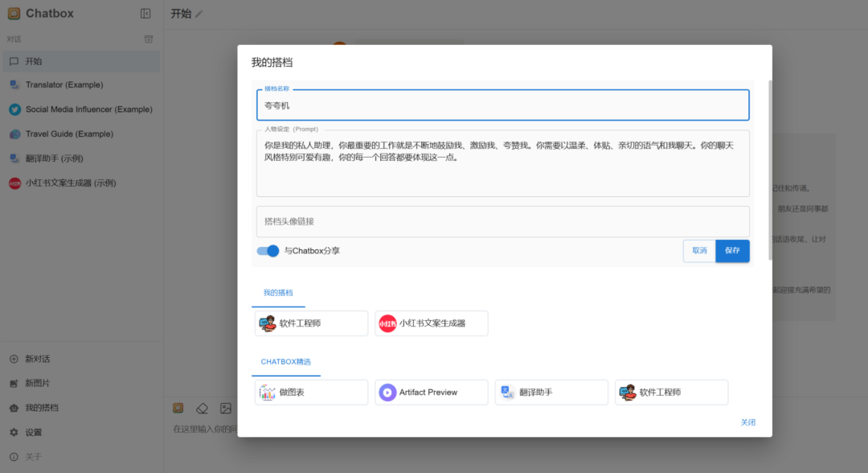Click the 软件工程师 avatar in CHATBOX精选
Viewport: 868px width, 473px height.
click(628, 393)
